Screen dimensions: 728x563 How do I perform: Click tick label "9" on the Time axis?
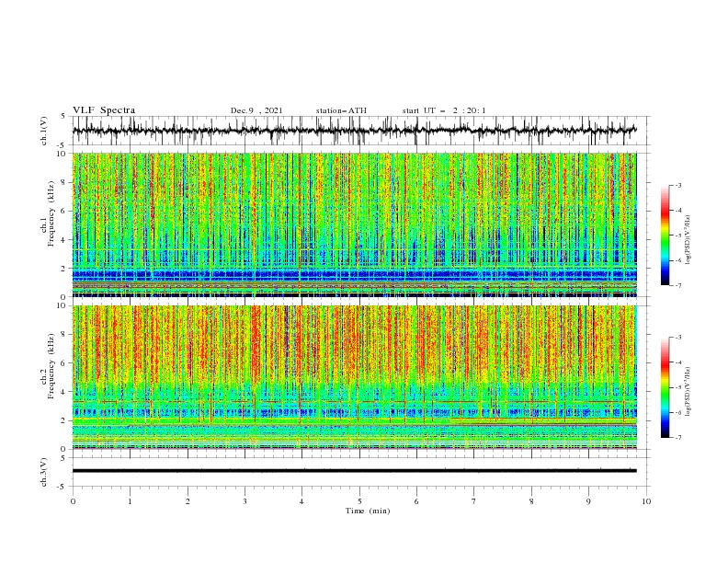click(588, 501)
